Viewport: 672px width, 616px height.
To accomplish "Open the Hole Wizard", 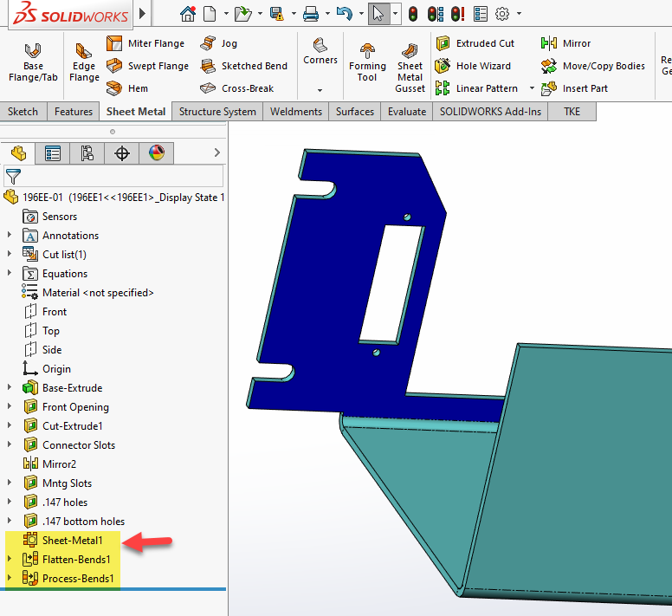I will (473, 66).
